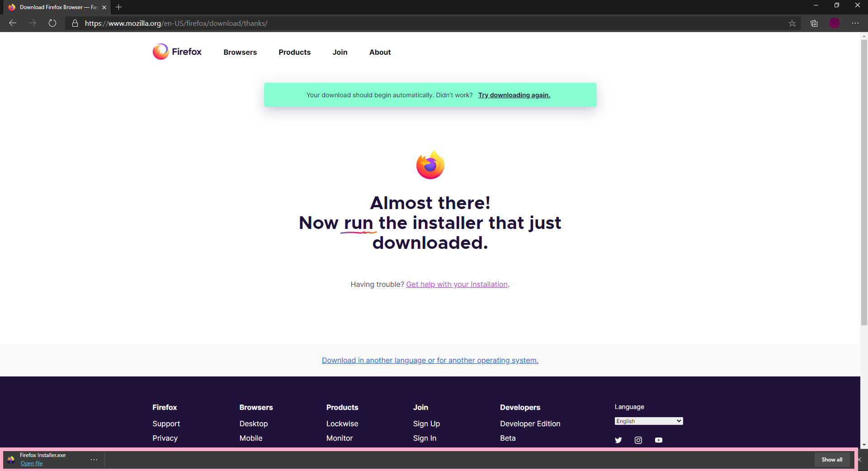Screen dimensions: 868x471
Task: Open Firefox Twitter icon
Action: (x=618, y=440)
